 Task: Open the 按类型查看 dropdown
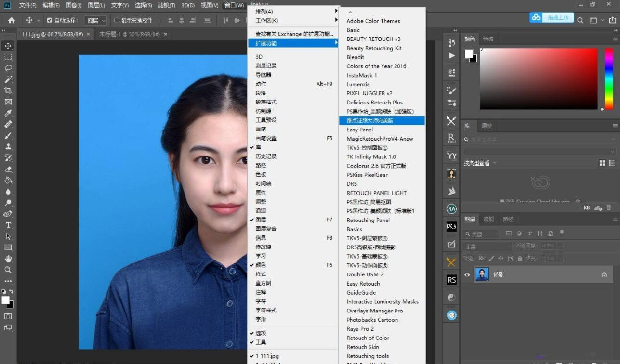pyautogui.click(x=480, y=163)
